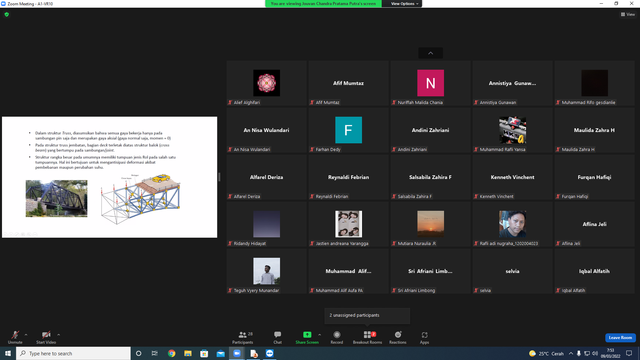Click the Unmute microphone button

click(15, 337)
